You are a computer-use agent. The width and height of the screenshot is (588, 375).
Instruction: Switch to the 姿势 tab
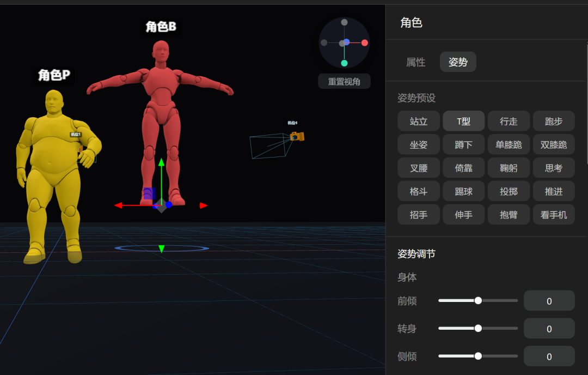[458, 62]
